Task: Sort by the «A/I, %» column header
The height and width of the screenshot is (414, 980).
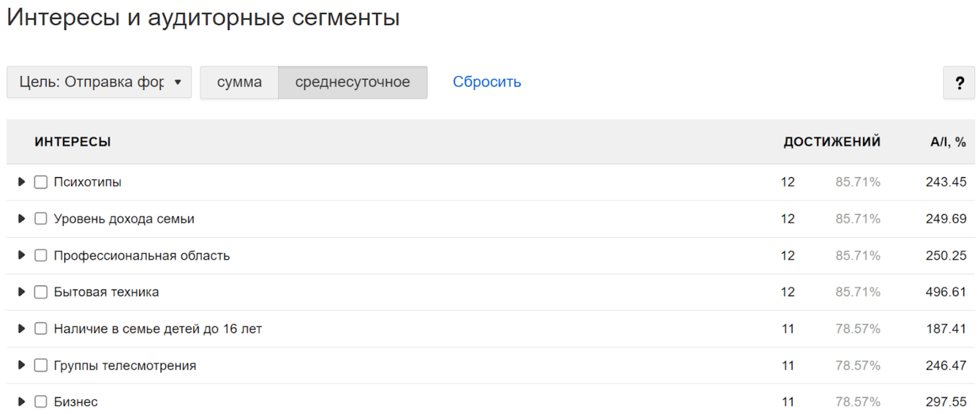Action: click(x=948, y=142)
